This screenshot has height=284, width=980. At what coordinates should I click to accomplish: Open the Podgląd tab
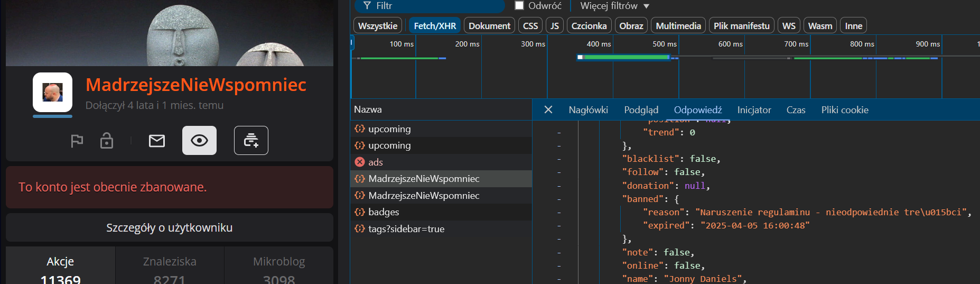coord(641,110)
